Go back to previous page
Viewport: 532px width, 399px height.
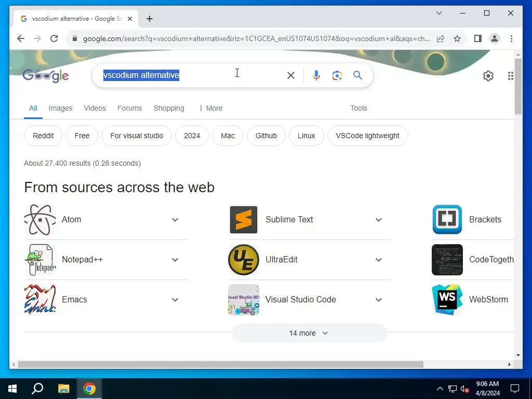coord(21,38)
